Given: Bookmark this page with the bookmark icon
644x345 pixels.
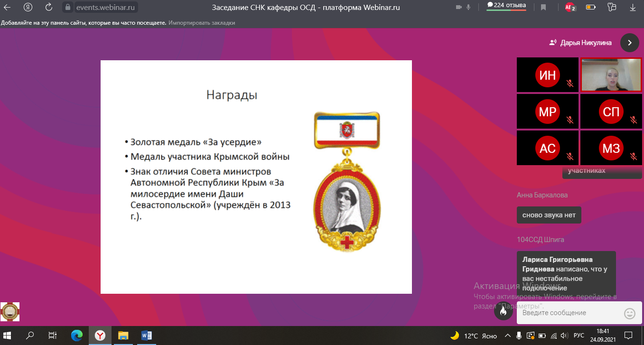Looking at the screenshot, I should (x=543, y=7).
